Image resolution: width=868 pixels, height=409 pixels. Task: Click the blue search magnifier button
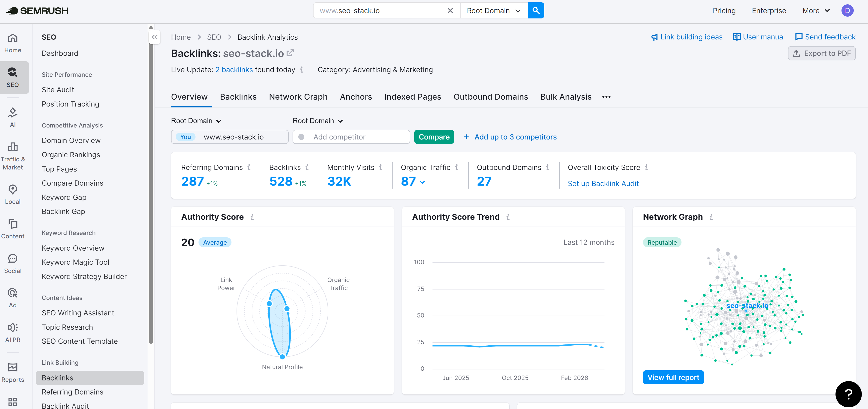pos(536,10)
